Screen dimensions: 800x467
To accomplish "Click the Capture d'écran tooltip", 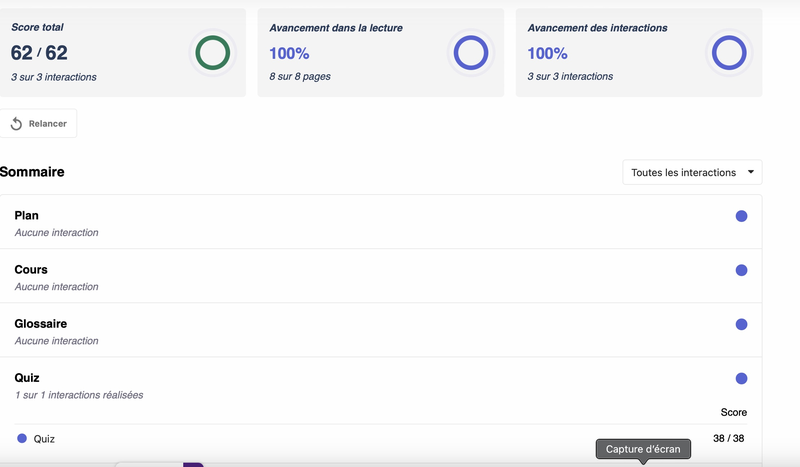I will click(643, 449).
